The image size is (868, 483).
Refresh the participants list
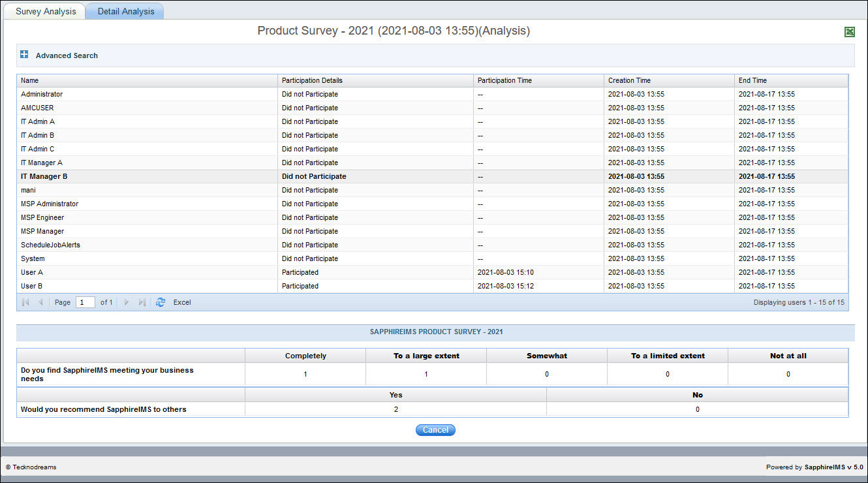tap(161, 302)
